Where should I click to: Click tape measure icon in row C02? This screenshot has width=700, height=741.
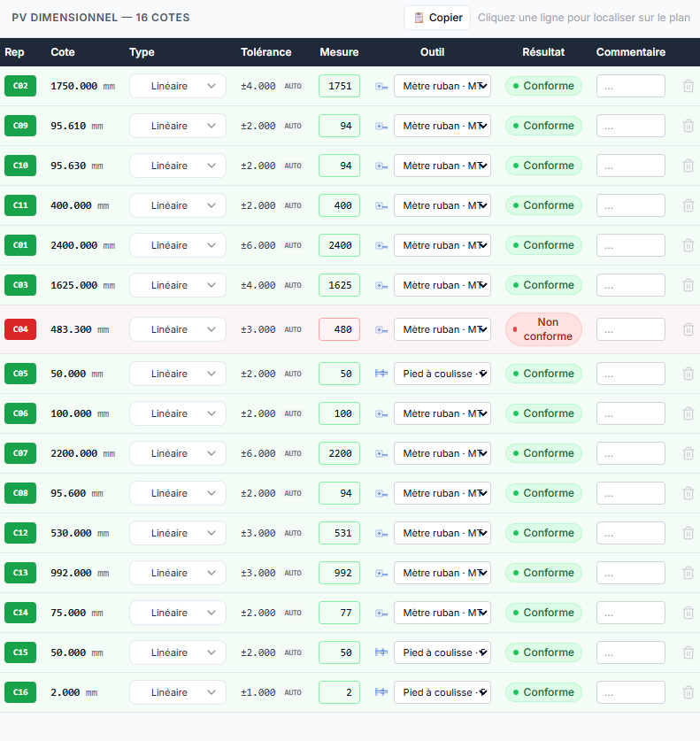pyautogui.click(x=381, y=87)
